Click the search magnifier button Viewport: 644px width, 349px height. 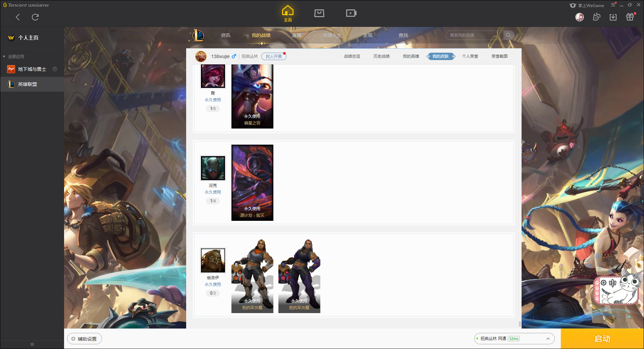pyautogui.click(x=508, y=35)
